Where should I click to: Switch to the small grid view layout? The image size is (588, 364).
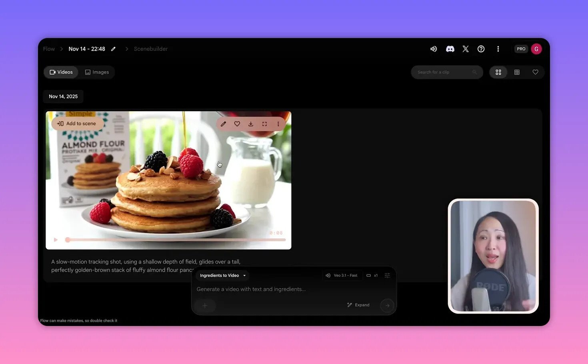(516, 72)
